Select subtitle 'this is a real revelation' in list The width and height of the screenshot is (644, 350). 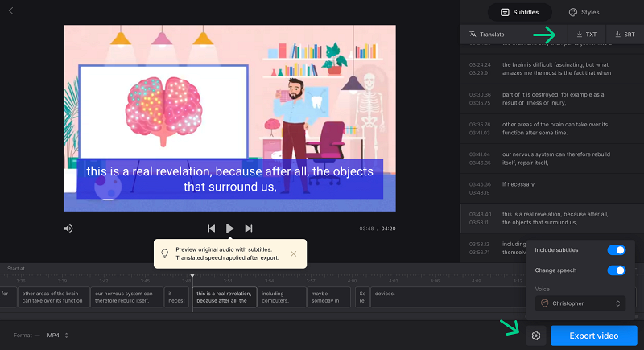click(552, 218)
